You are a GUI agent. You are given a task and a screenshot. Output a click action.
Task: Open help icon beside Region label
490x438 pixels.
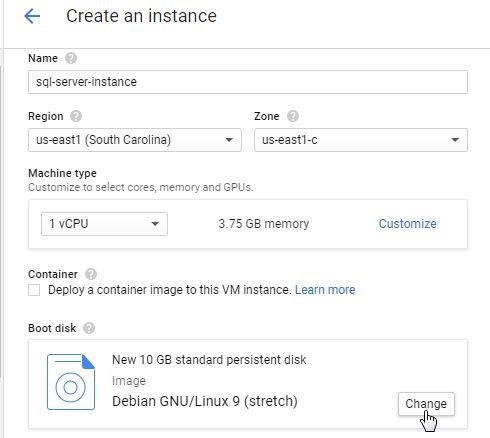76,116
